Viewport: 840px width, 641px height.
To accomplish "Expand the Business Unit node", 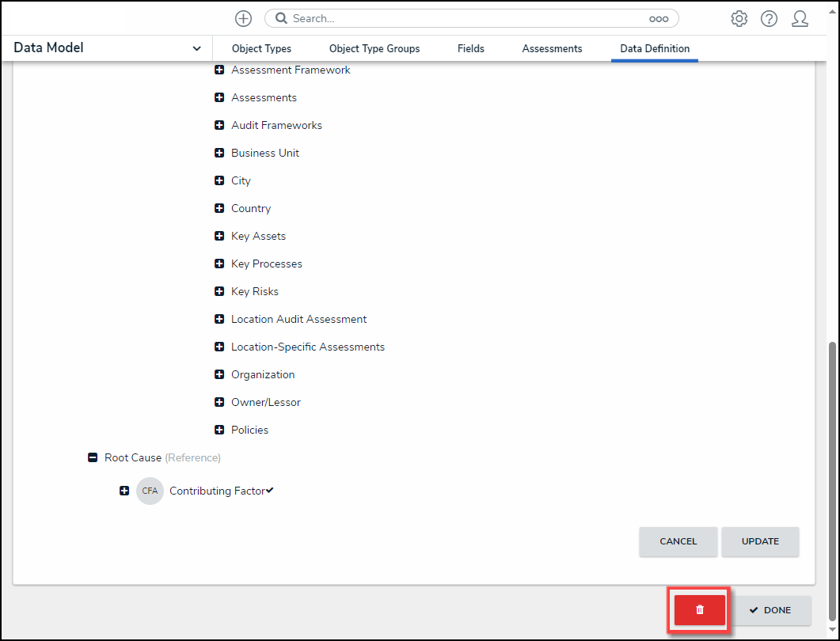I will tap(219, 154).
